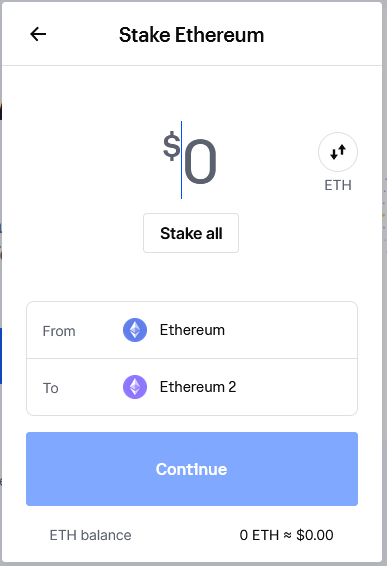Open the From Ethereum account row
This screenshot has height=566, width=387.
click(192, 330)
